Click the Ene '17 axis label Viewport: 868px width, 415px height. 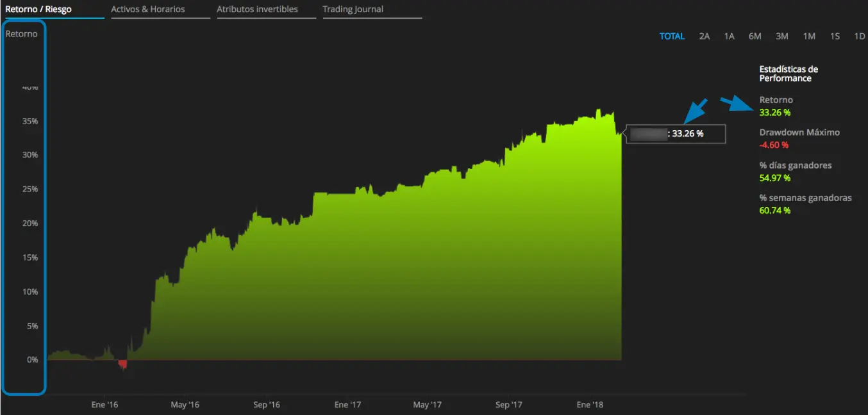[347, 405]
